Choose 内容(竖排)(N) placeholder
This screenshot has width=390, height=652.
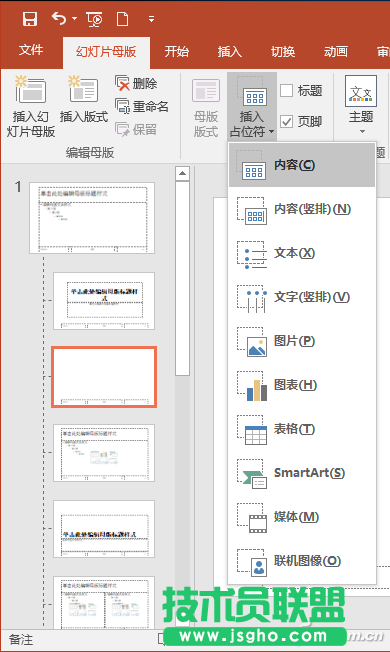tap(302, 209)
